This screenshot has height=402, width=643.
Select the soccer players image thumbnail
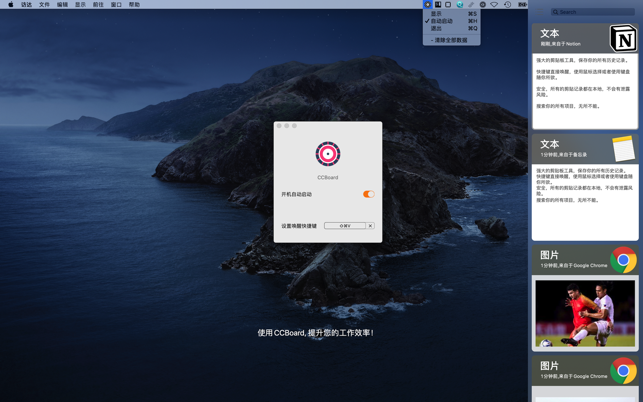(x=585, y=313)
